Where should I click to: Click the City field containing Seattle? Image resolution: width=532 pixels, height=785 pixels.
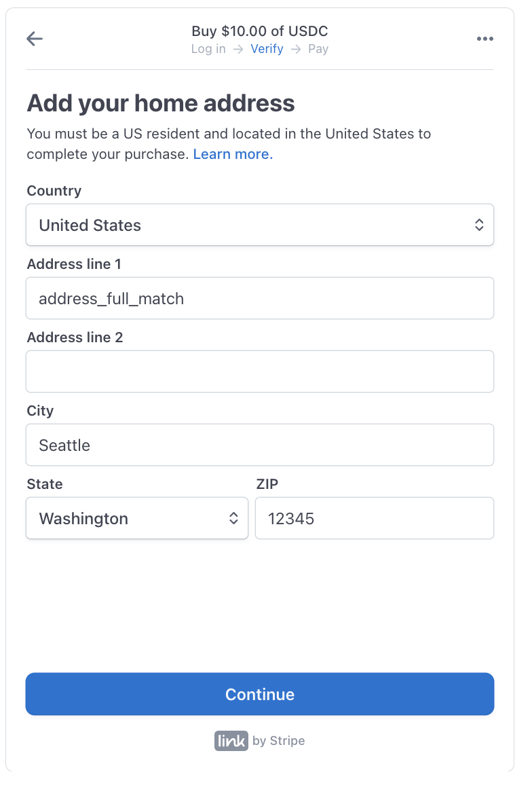point(260,445)
